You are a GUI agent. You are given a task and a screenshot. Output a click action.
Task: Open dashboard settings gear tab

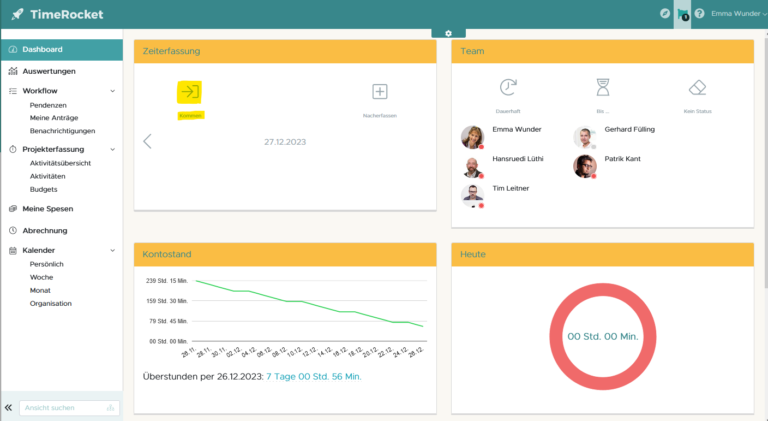coord(448,33)
